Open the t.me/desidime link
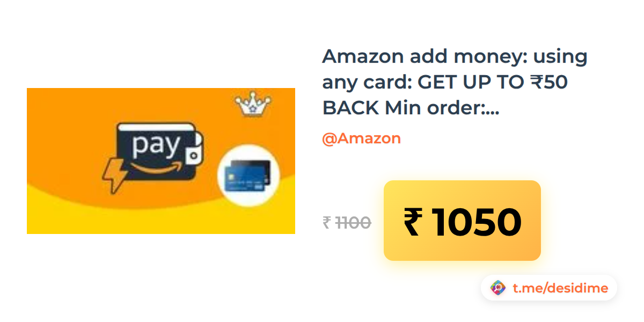Image resolution: width=644 pixels, height=322 pixels. click(x=560, y=288)
